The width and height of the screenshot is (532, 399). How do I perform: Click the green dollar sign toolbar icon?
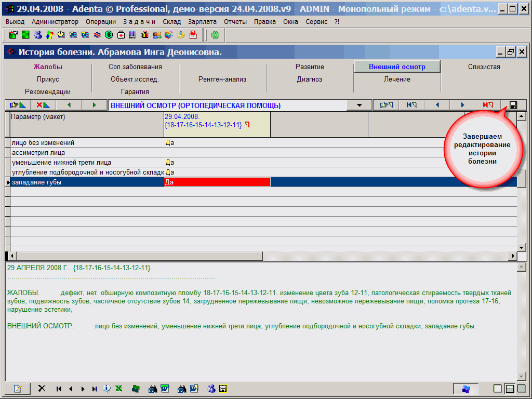click(x=109, y=35)
